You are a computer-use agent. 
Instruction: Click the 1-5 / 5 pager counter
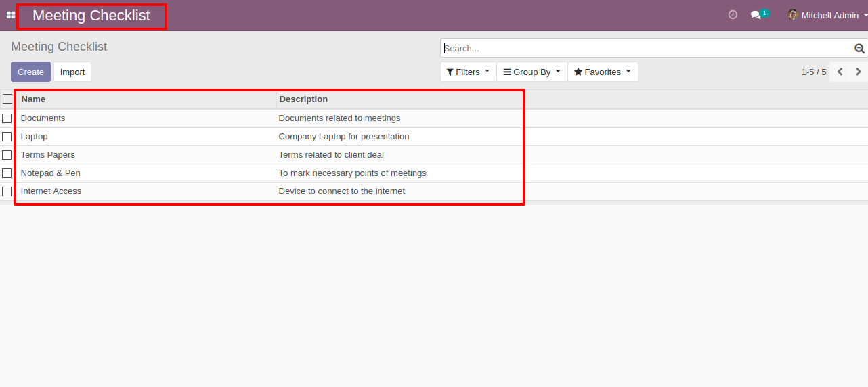(x=814, y=72)
